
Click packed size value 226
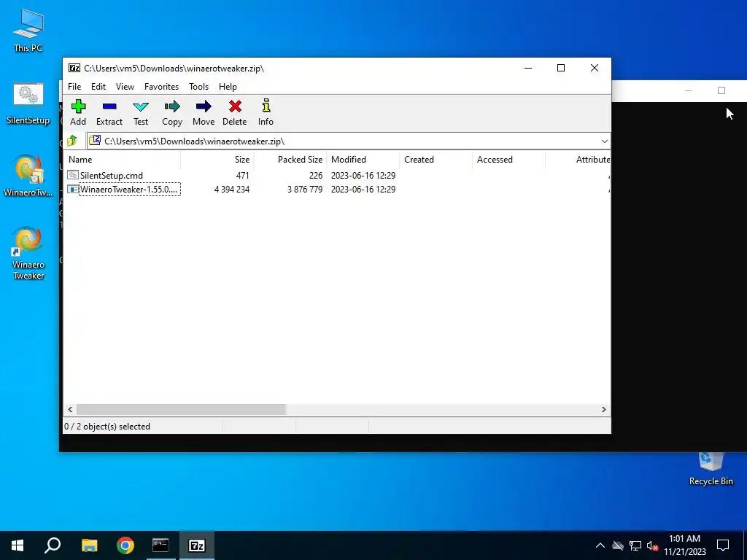316,176
